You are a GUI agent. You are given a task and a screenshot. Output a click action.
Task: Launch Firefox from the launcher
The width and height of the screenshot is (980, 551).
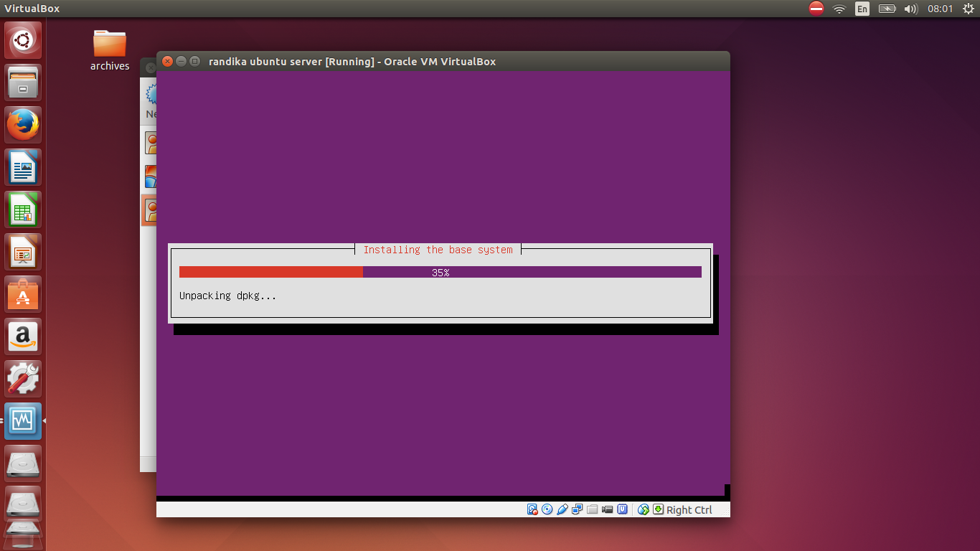[23, 125]
